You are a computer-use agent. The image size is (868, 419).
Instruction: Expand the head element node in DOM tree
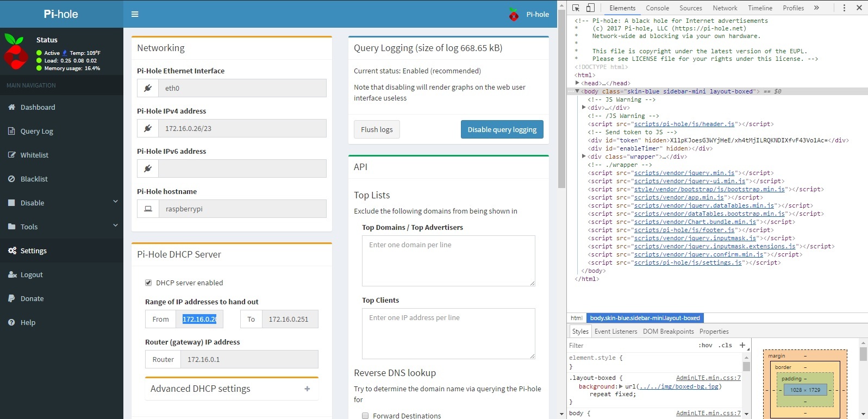577,83
